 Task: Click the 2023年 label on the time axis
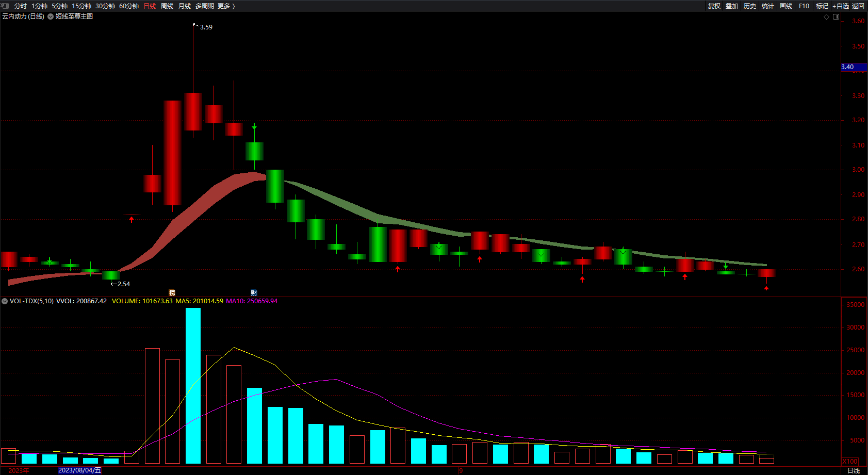point(19,470)
